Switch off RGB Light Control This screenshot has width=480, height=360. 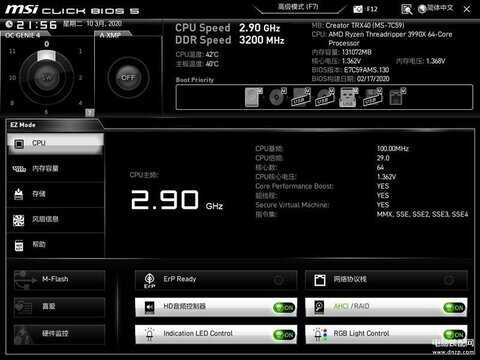[x=454, y=334]
